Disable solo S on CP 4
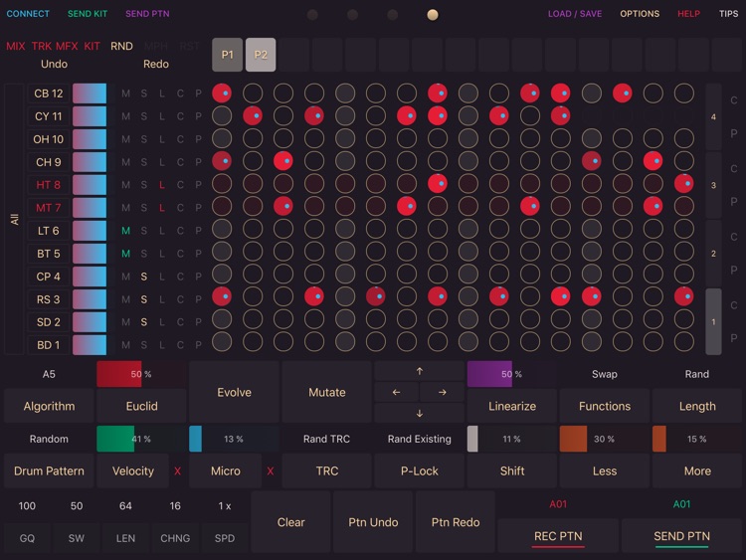This screenshot has width=746, height=560. (143, 277)
